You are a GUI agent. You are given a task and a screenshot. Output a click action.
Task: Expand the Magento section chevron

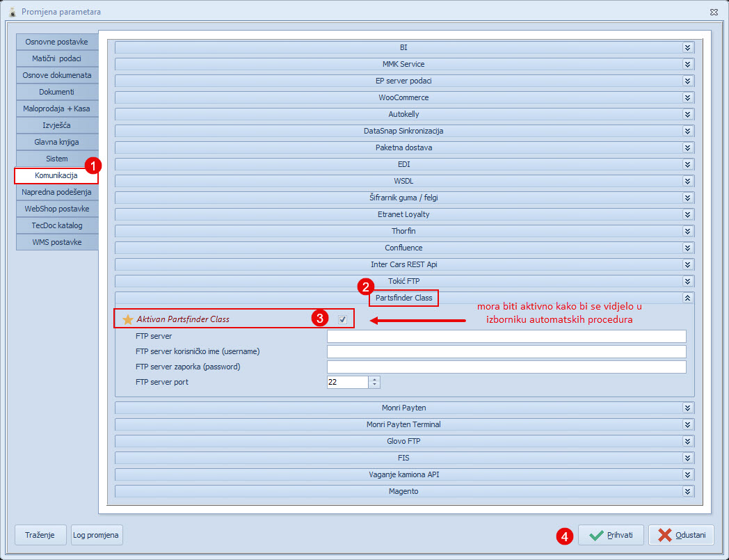687,491
